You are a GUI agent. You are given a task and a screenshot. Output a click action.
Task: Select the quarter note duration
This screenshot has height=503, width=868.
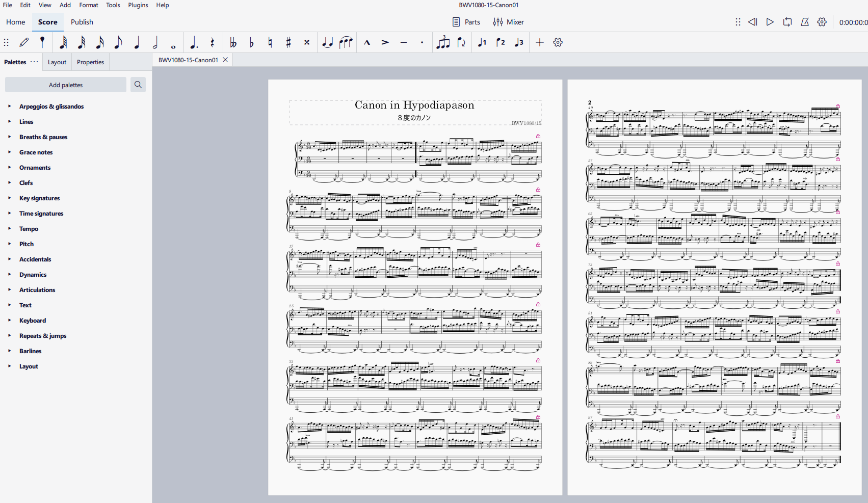click(x=137, y=42)
